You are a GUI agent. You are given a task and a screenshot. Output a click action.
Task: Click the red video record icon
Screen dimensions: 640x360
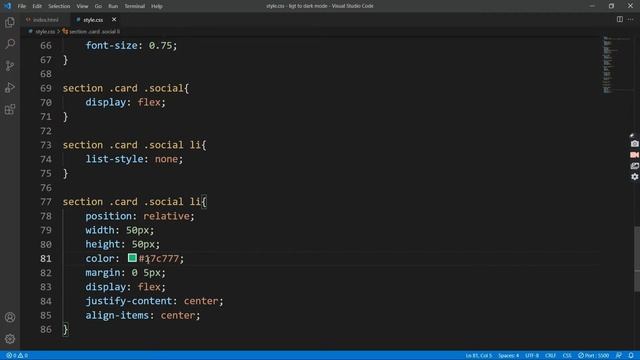pyautogui.click(x=634, y=155)
